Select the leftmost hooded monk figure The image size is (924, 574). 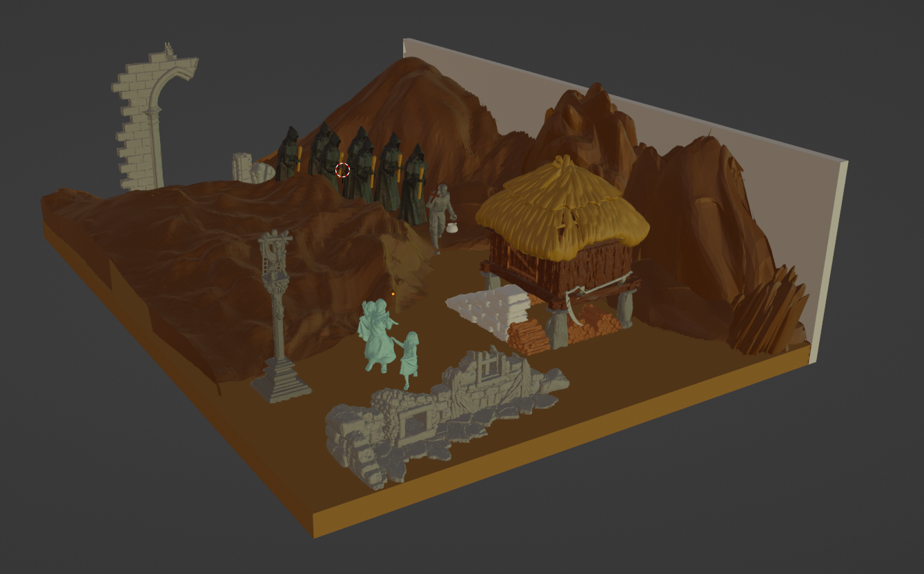click(x=289, y=155)
